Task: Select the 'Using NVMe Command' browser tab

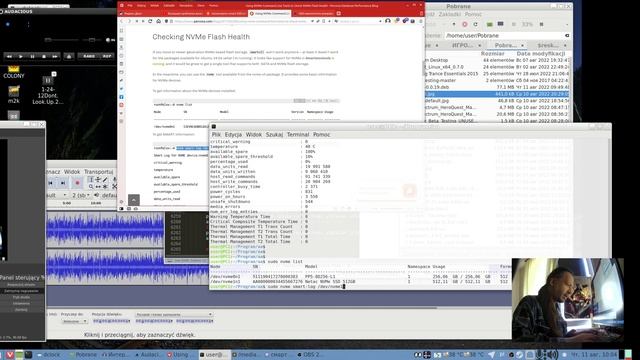Action: pyautogui.click(x=269, y=13)
